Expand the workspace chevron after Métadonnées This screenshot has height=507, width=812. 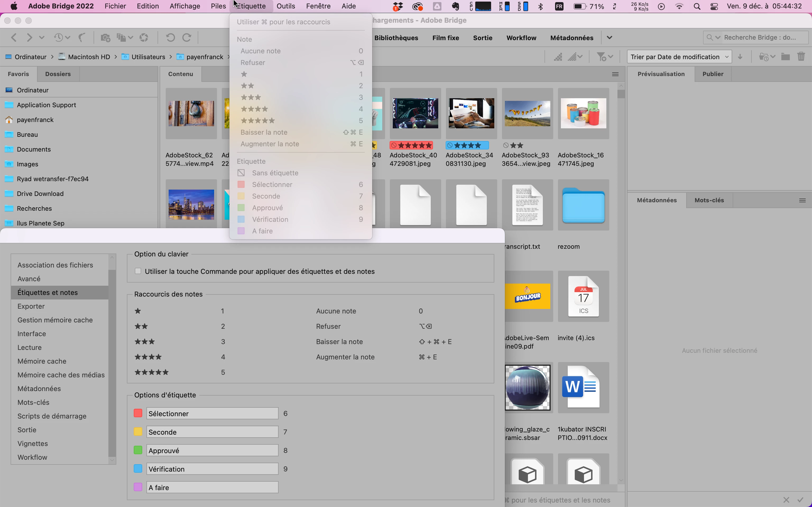coord(609,37)
